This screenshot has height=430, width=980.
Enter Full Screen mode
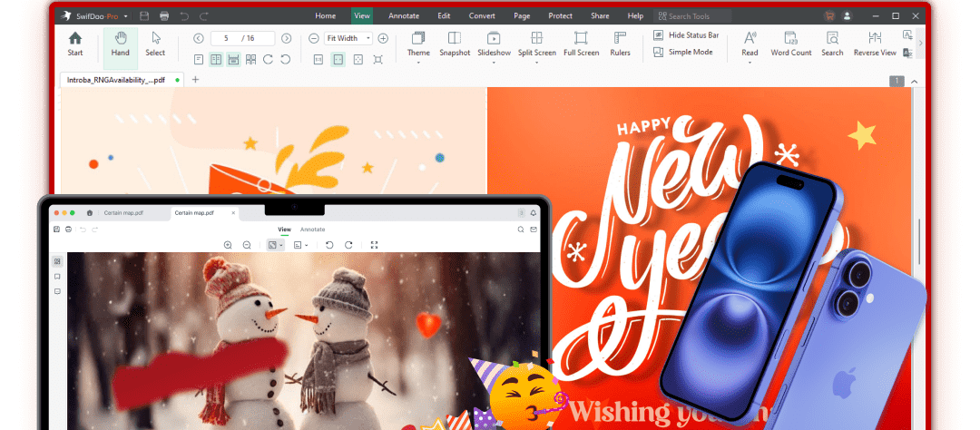581,44
